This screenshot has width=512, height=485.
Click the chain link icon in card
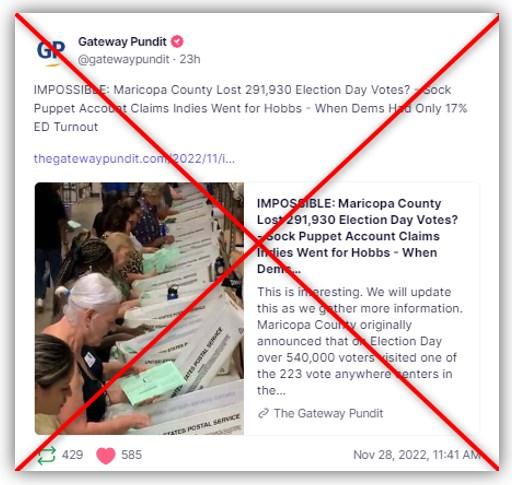[x=263, y=413]
